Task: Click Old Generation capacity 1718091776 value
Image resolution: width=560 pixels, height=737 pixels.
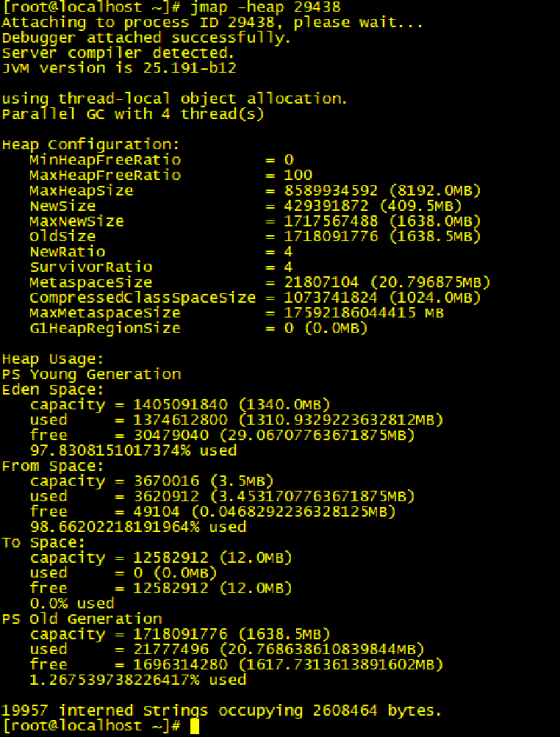Action: click(x=180, y=635)
